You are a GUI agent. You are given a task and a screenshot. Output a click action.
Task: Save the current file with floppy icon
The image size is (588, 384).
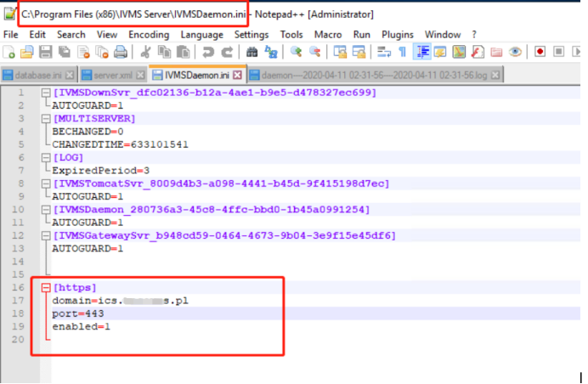(45, 52)
